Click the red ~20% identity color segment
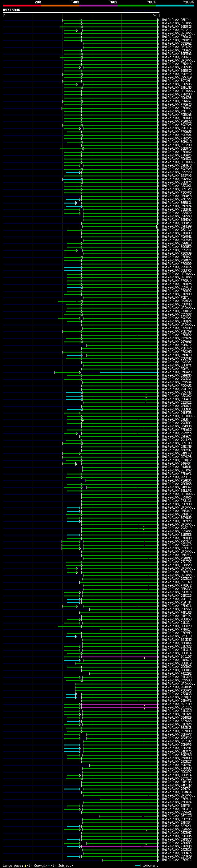Screen dimensions: 197x868 22,6
